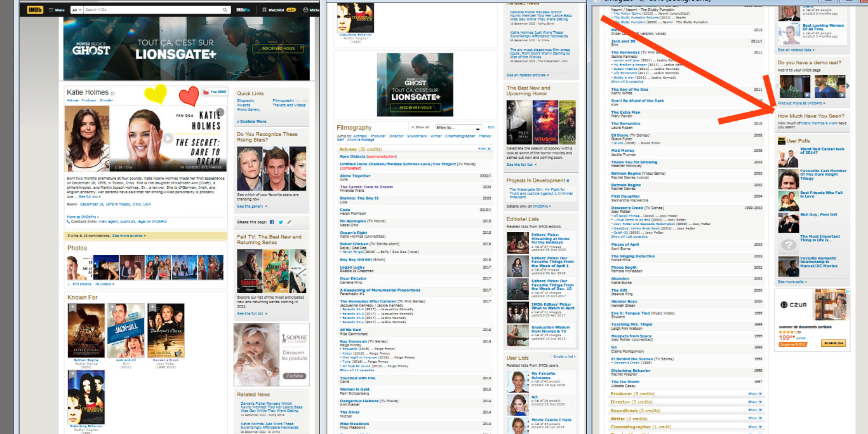
Task: Click Show all in Filmography header
Action: 420,127
